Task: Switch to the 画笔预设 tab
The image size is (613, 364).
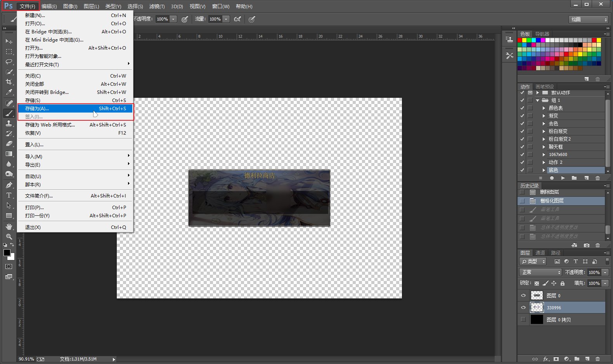Action: [x=545, y=87]
